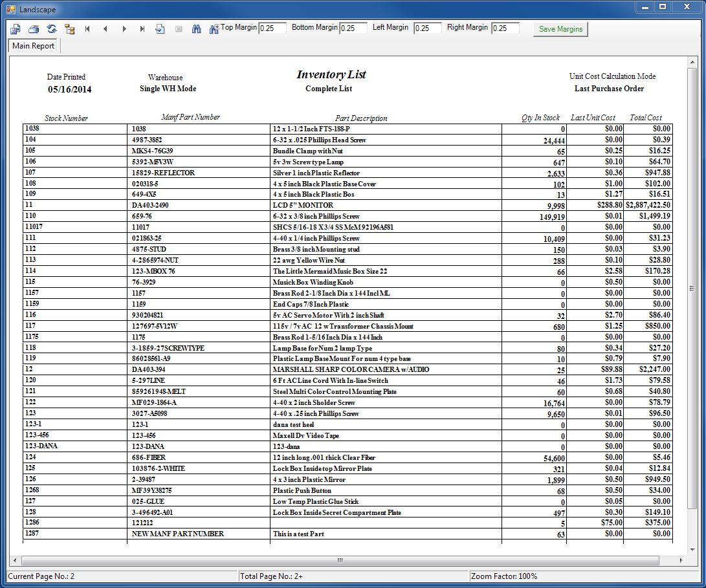Go to the first page

pyautogui.click(x=87, y=29)
